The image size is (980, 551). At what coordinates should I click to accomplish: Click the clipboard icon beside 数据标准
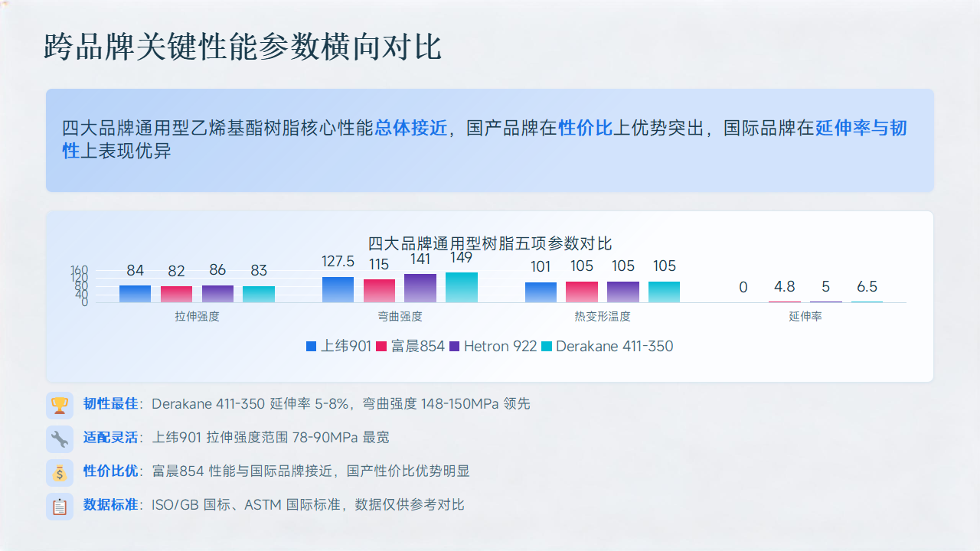tap(60, 506)
